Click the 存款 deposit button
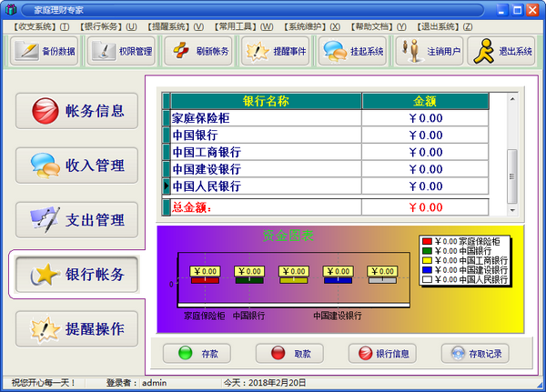 197,354
